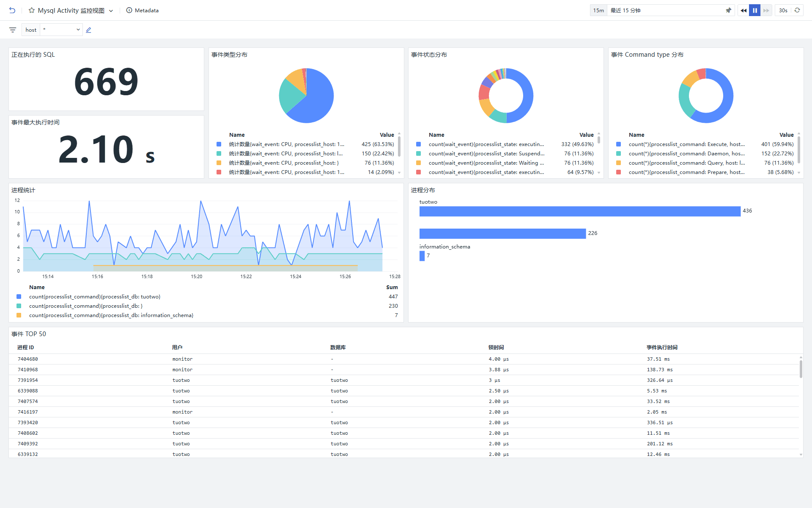This screenshot has height=508, width=812.
Task: Toggle Execute command legend item
Action: coord(686,144)
